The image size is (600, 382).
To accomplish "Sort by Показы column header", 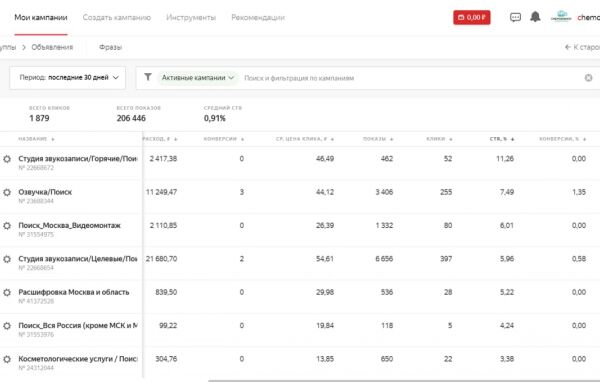I will [x=378, y=139].
